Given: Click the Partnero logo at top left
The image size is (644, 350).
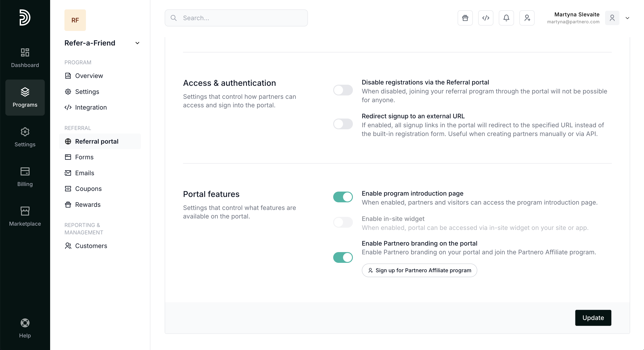Looking at the screenshot, I should pyautogui.click(x=25, y=17).
